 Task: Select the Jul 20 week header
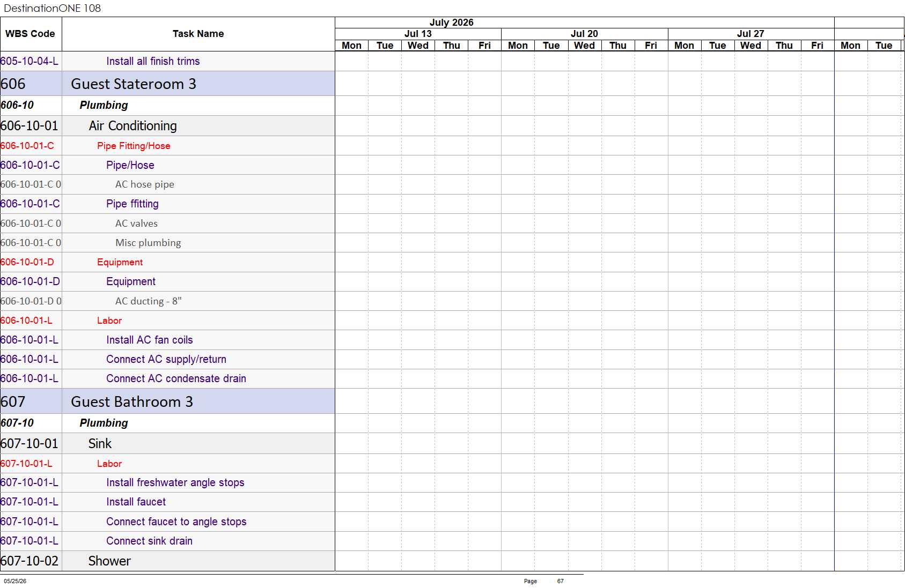[584, 34]
